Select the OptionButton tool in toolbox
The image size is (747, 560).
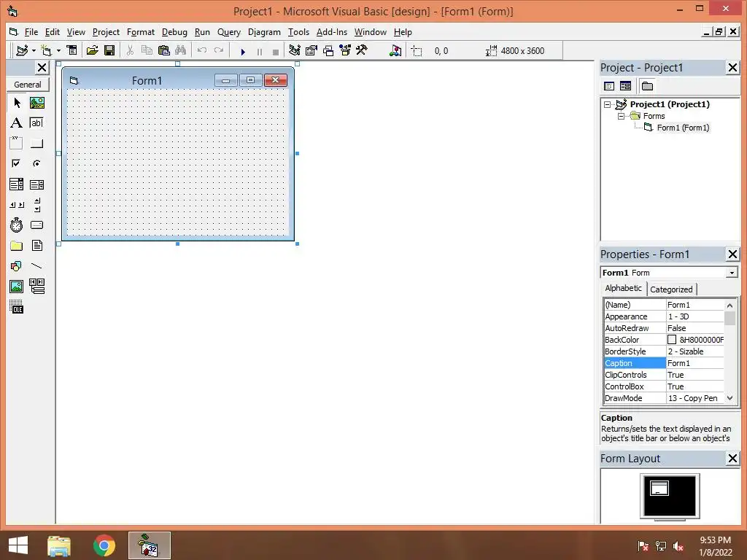click(36, 163)
